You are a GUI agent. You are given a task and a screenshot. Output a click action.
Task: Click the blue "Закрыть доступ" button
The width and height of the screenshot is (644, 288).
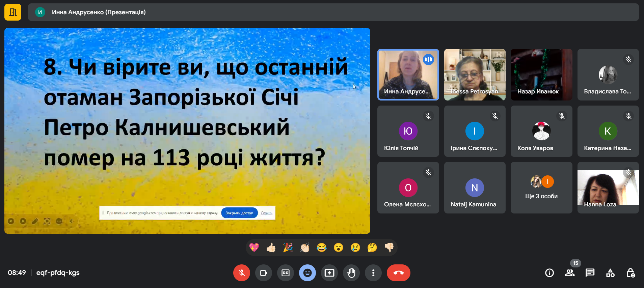pyautogui.click(x=239, y=213)
